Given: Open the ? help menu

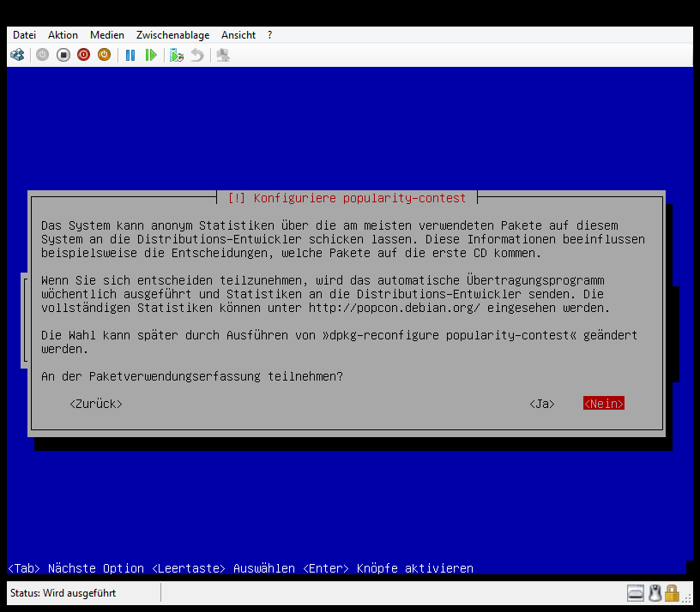Looking at the screenshot, I should (x=269, y=35).
